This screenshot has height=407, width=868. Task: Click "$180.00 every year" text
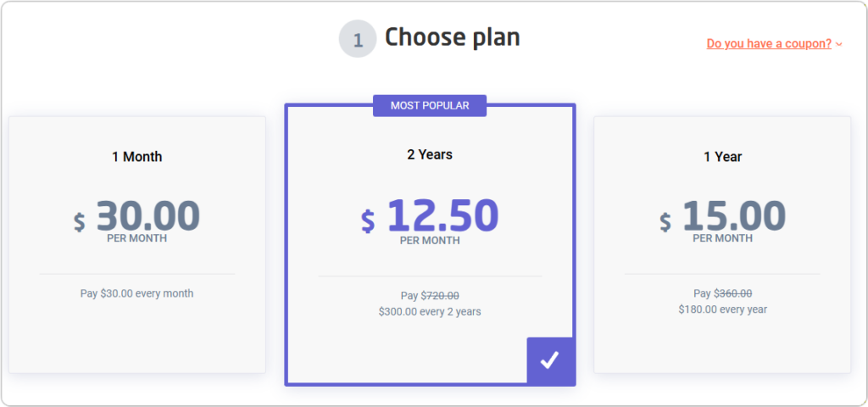722,309
